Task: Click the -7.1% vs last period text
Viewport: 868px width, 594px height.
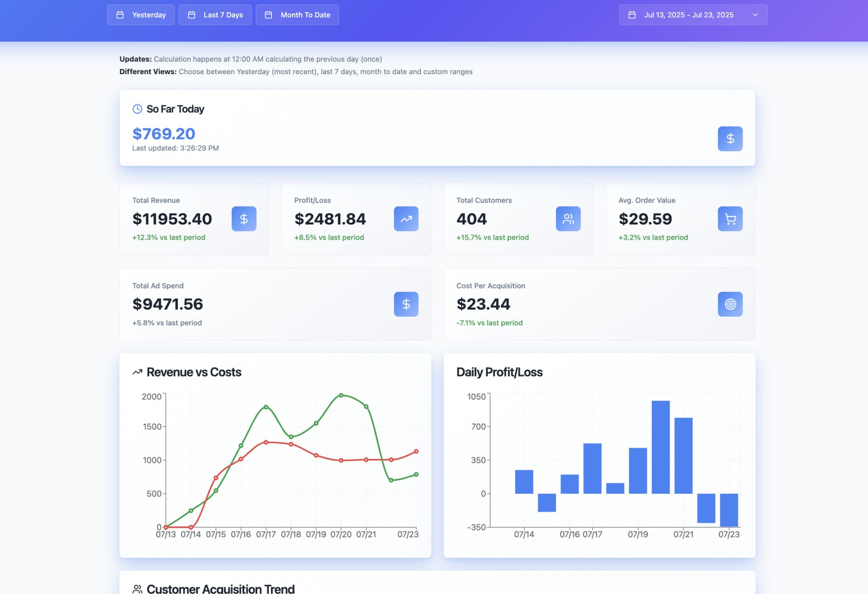Action: click(x=490, y=323)
